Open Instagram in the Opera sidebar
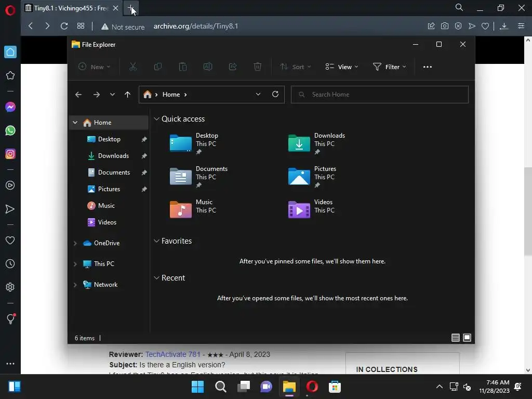This screenshot has width=532, height=399. [10, 154]
